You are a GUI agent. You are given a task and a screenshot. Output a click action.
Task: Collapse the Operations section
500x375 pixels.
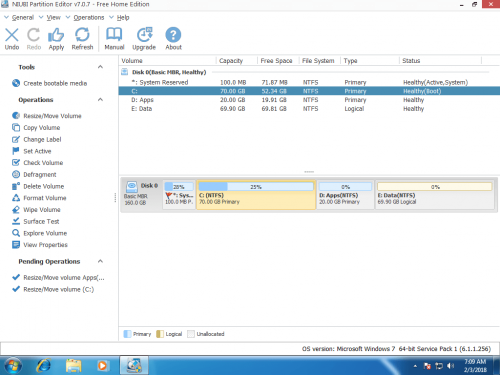[x=100, y=99]
